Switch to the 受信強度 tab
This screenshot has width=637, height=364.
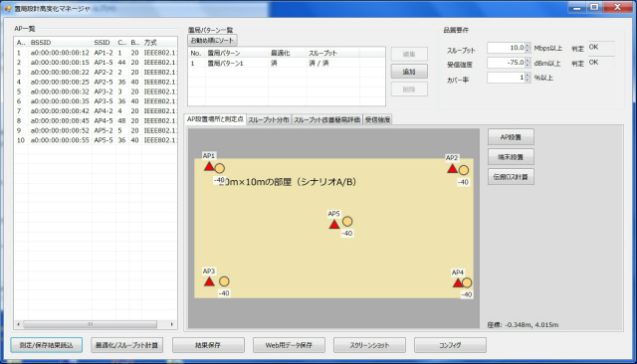point(377,119)
